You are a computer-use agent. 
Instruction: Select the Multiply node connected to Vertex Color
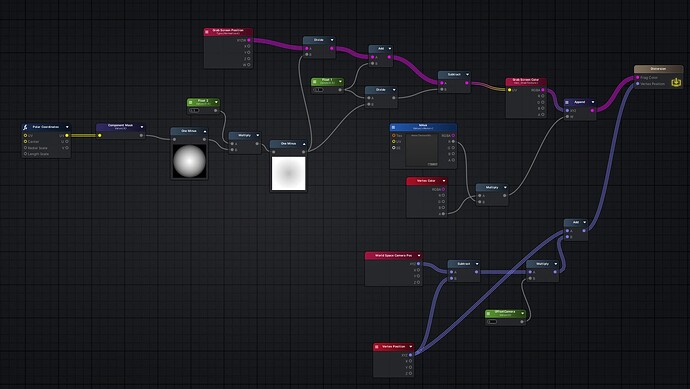point(492,194)
